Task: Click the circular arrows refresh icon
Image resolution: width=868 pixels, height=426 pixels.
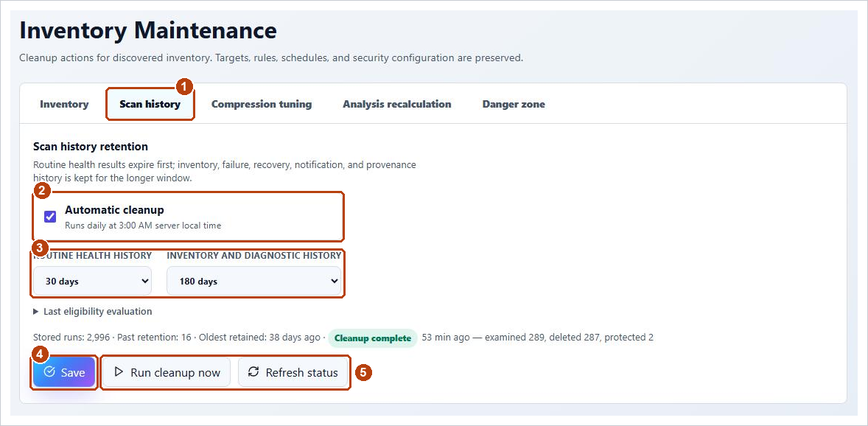Action: point(253,371)
